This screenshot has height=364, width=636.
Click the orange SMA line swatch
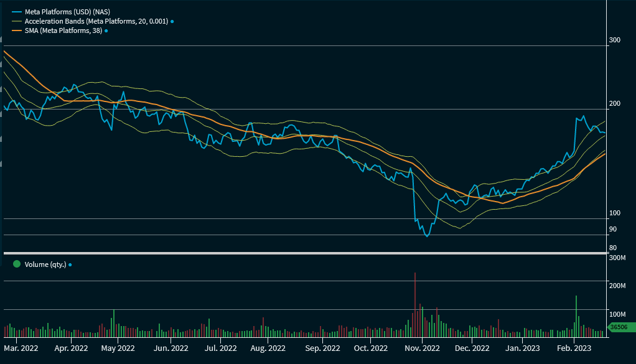tap(16, 30)
